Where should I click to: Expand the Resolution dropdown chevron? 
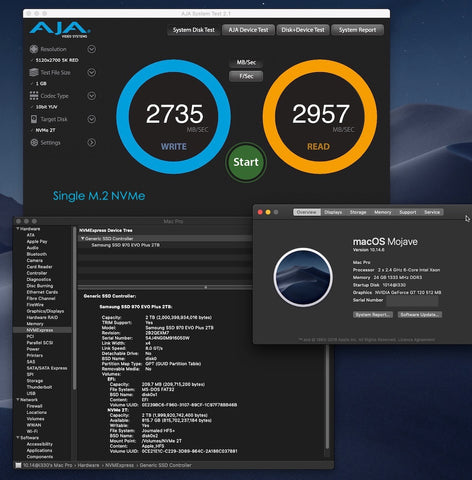coord(92,49)
